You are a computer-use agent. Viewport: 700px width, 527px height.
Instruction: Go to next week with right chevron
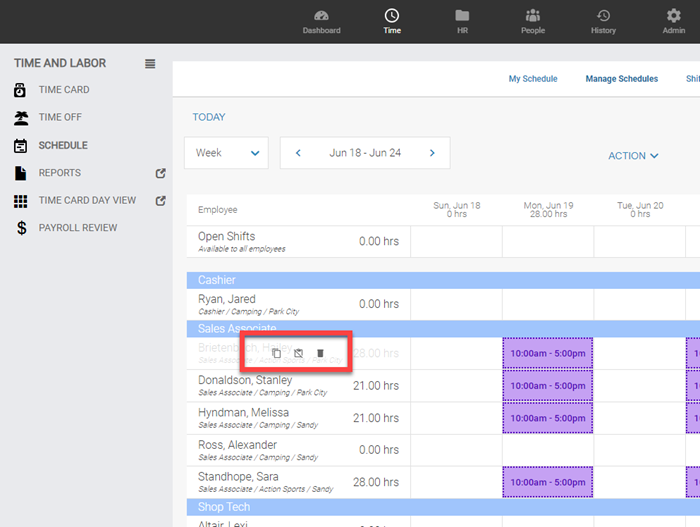[432, 153]
